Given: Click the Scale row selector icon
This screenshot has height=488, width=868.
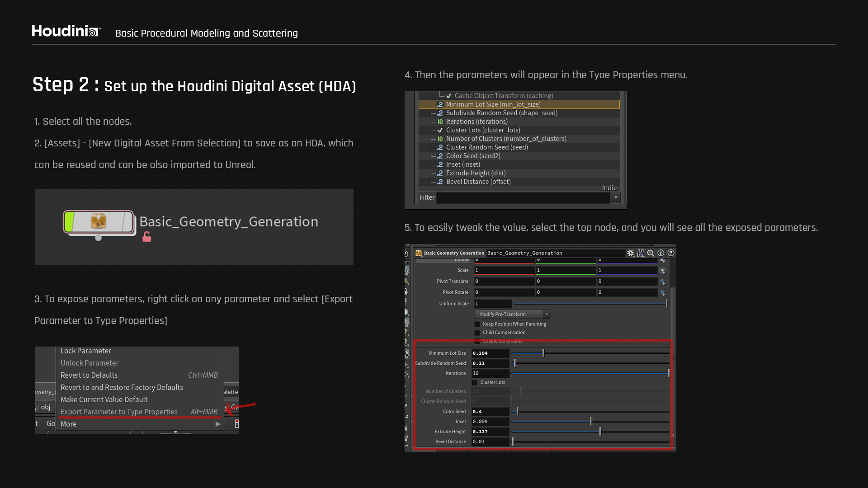Looking at the screenshot, I should click(x=662, y=271).
